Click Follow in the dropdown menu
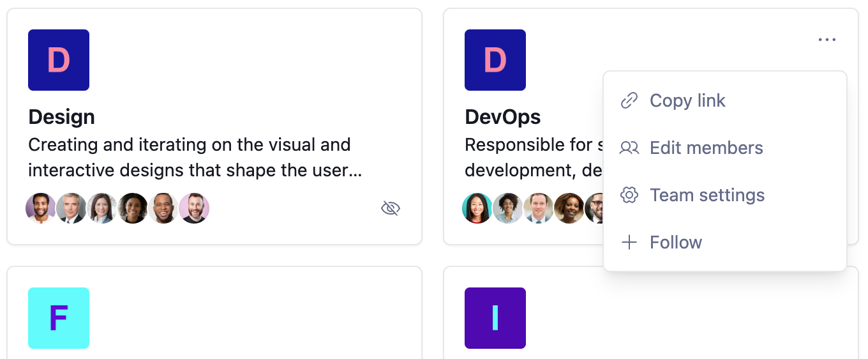The image size is (868, 359). (x=725, y=242)
